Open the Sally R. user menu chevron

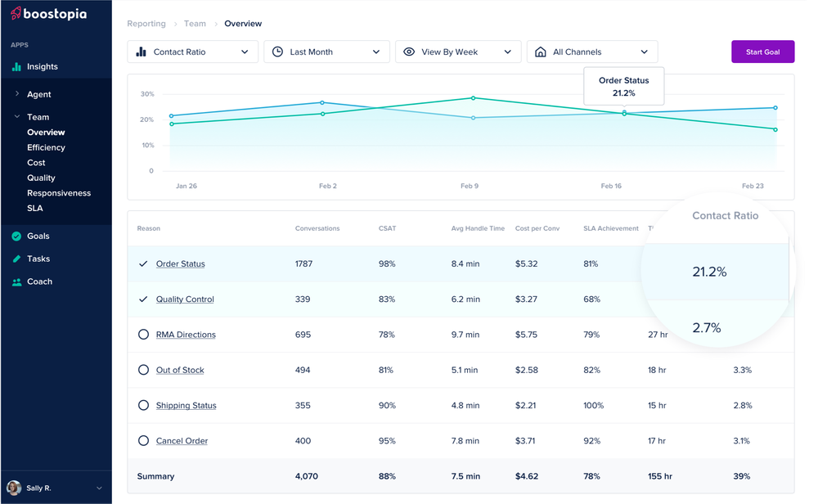[99, 488]
